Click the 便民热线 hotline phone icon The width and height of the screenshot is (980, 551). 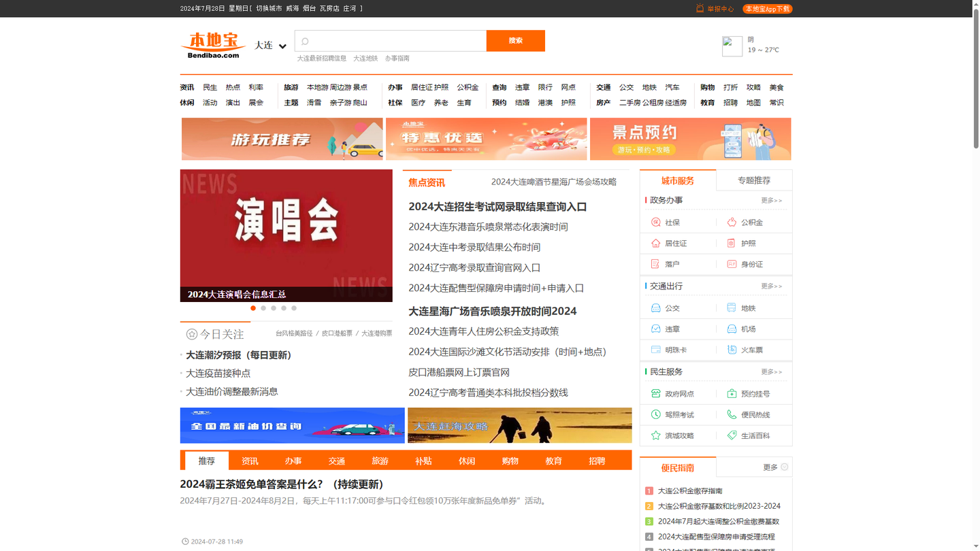click(732, 414)
